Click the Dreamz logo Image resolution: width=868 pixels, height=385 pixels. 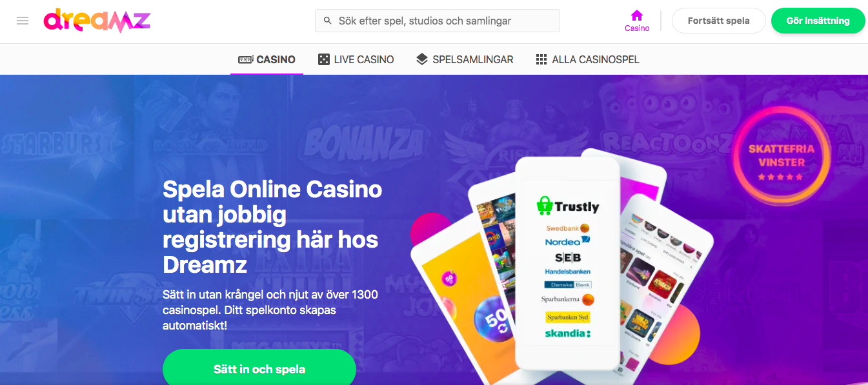point(97,21)
